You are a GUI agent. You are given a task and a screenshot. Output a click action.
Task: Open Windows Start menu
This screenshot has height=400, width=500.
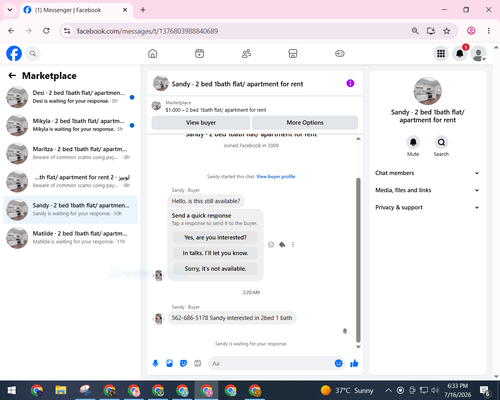[12, 390]
